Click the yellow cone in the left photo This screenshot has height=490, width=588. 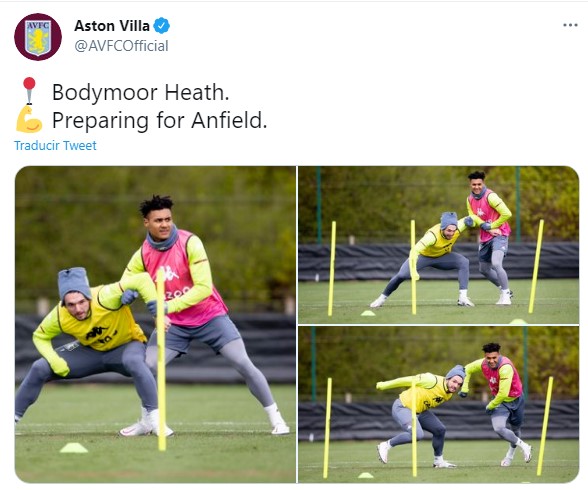tap(74, 448)
